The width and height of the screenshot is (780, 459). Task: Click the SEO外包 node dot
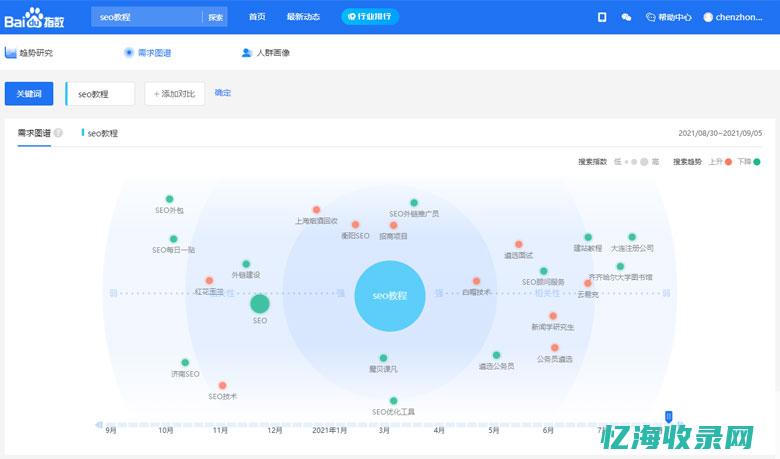click(169, 199)
